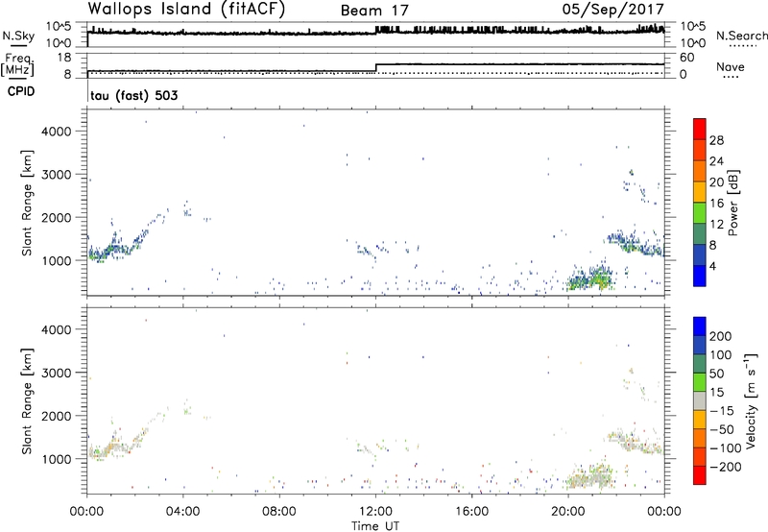Click the gray -15 to 15 Velocity color segment

(700, 401)
